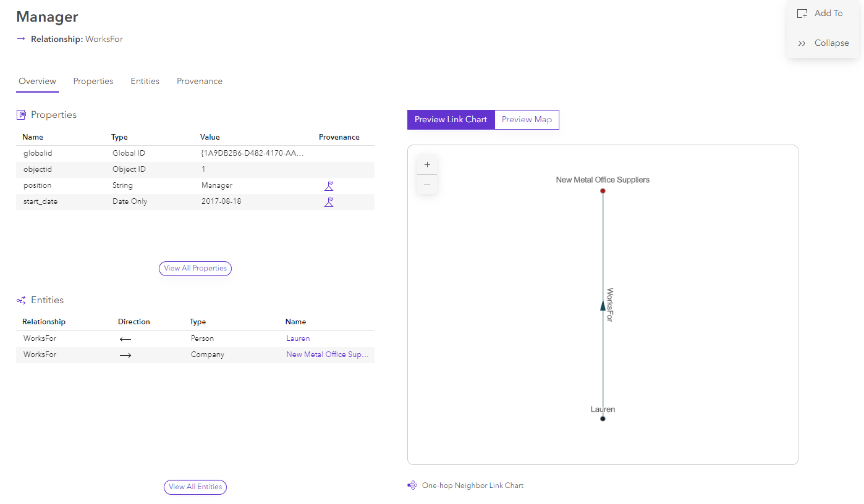Click the Collapse icon button
This screenshot has width=864, height=504.
[801, 42]
